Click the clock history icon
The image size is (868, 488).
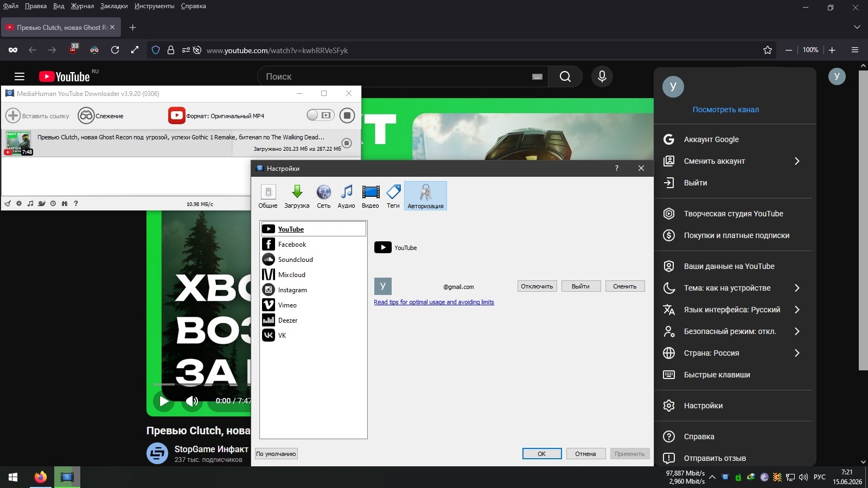pos(53,204)
